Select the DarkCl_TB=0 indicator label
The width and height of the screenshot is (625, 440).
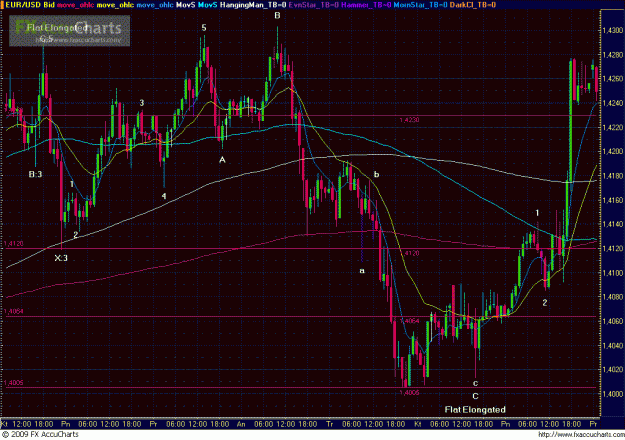473,5
